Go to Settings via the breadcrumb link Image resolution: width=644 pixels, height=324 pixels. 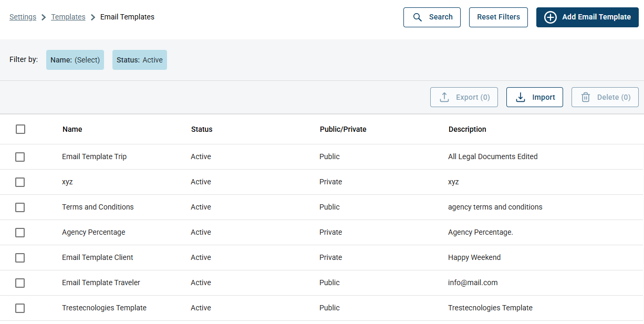[x=23, y=17]
